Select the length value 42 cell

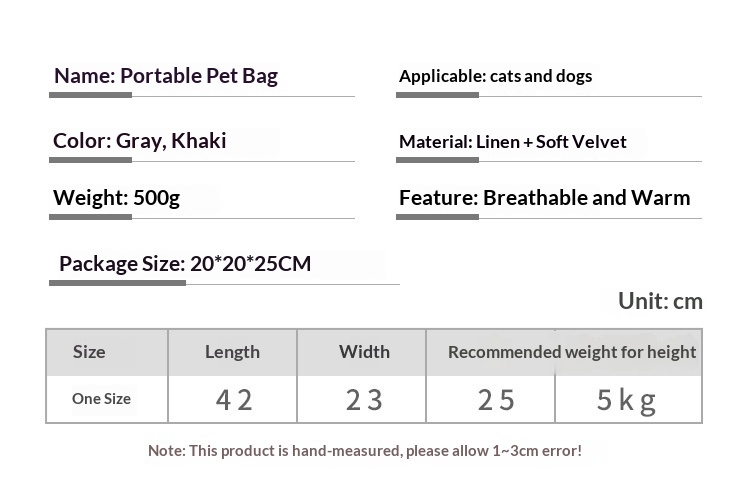click(232, 399)
